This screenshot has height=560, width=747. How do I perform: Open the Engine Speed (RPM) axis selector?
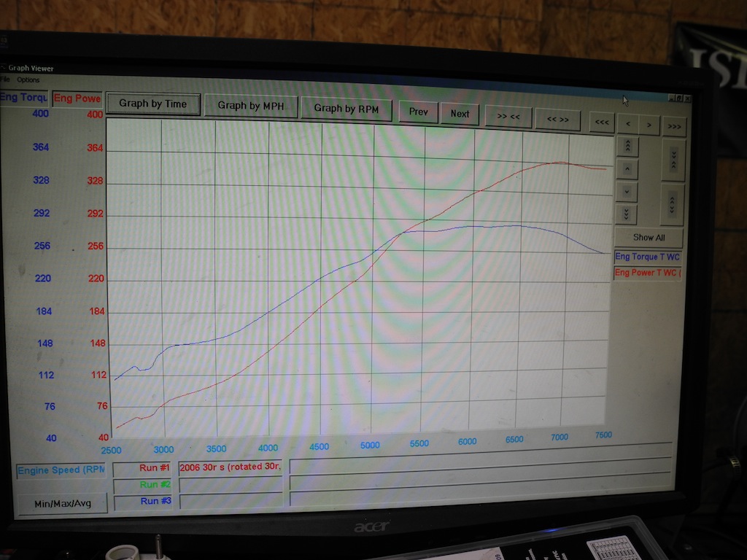[x=61, y=470]
